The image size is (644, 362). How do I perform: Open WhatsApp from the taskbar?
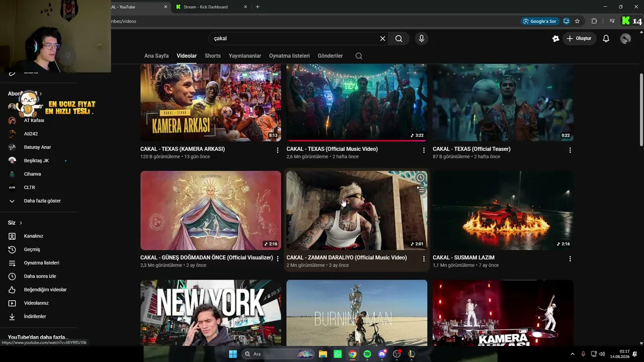(338, 354)
